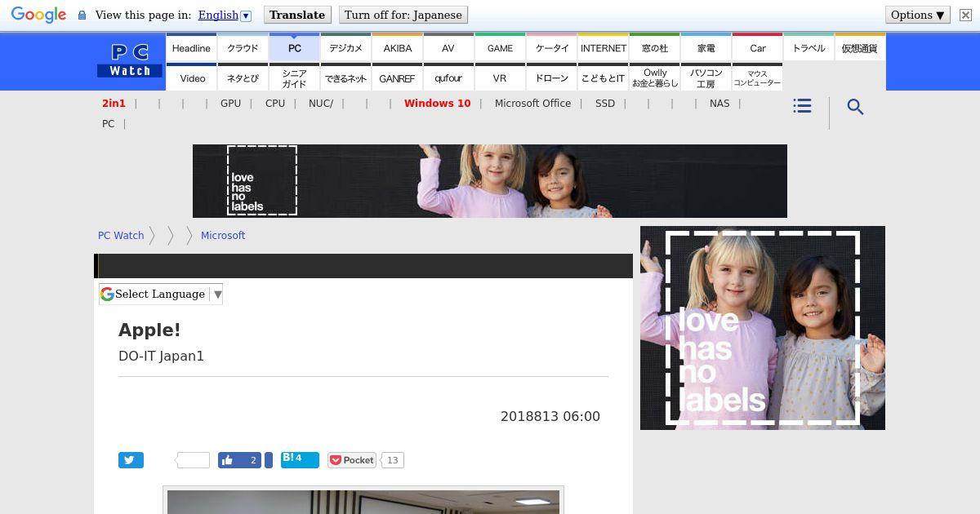Open the hamburger list menu icon
Image resolution: width=980 pixels, height=514 pixels.
coord(802,106)
